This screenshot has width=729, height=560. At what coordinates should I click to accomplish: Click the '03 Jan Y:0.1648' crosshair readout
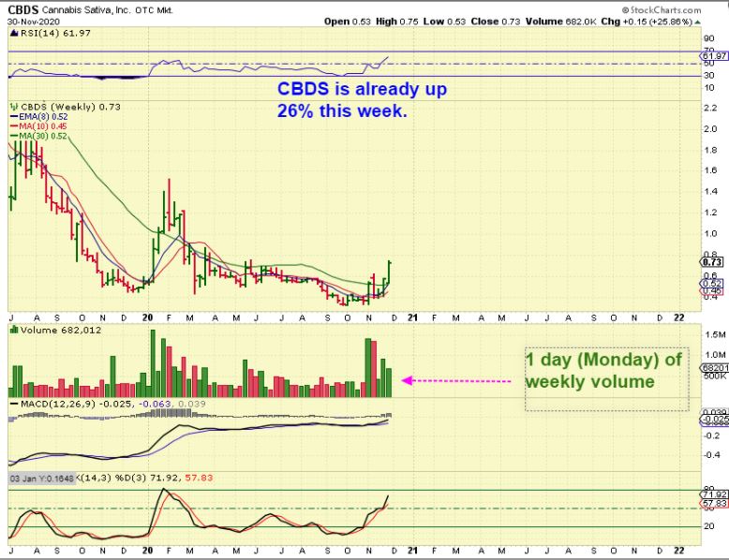coord(42,479)
